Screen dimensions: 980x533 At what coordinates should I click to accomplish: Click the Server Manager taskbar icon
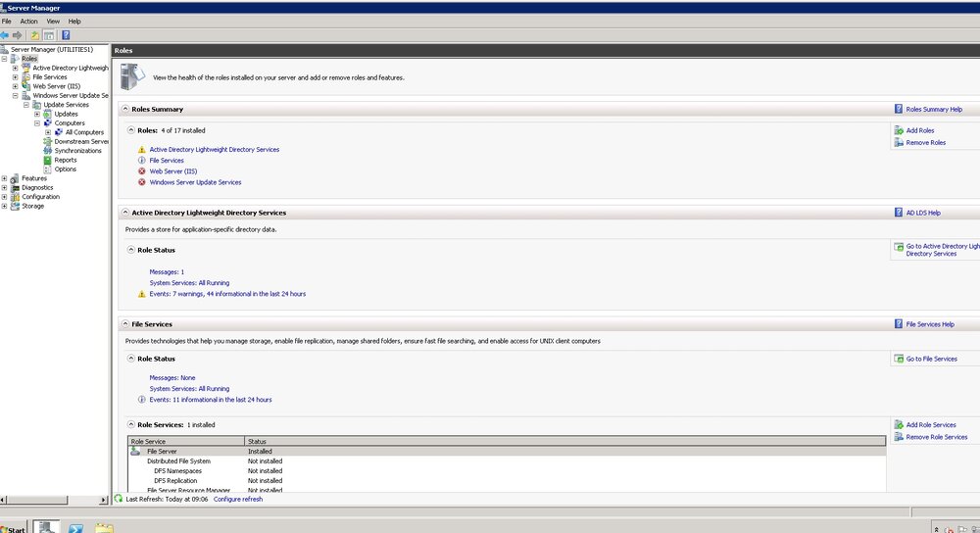point(46,527)
